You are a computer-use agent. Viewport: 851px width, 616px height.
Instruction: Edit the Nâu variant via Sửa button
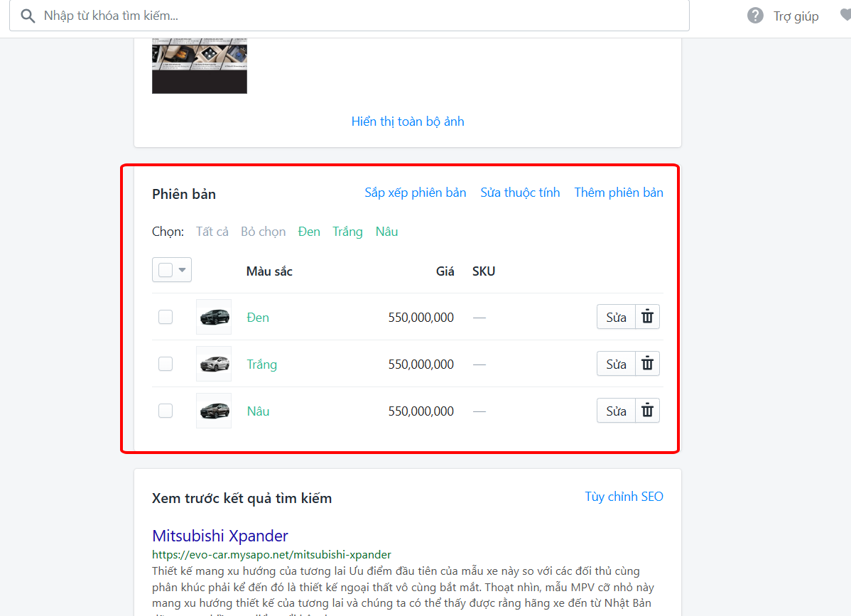[616, 411]
